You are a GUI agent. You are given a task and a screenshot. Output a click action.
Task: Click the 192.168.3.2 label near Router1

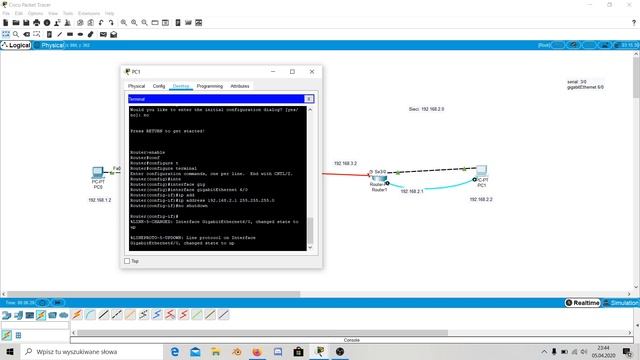tap(345, 163)
